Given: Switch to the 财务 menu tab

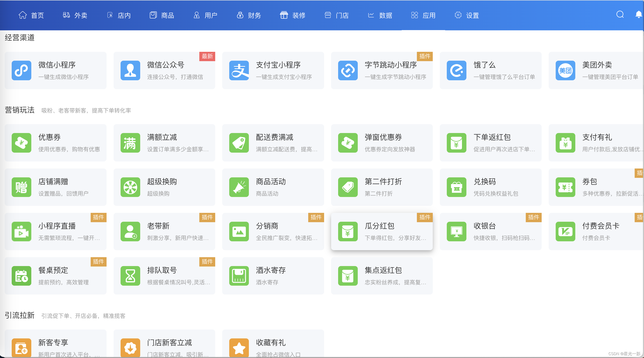Looking at the screenshot, I should coord(249,15).
